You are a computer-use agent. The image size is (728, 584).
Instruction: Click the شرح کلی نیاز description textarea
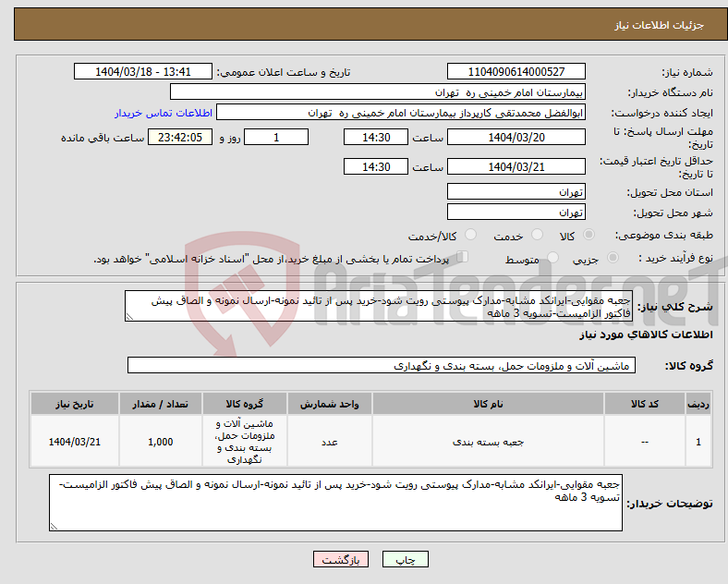point(379,307)
